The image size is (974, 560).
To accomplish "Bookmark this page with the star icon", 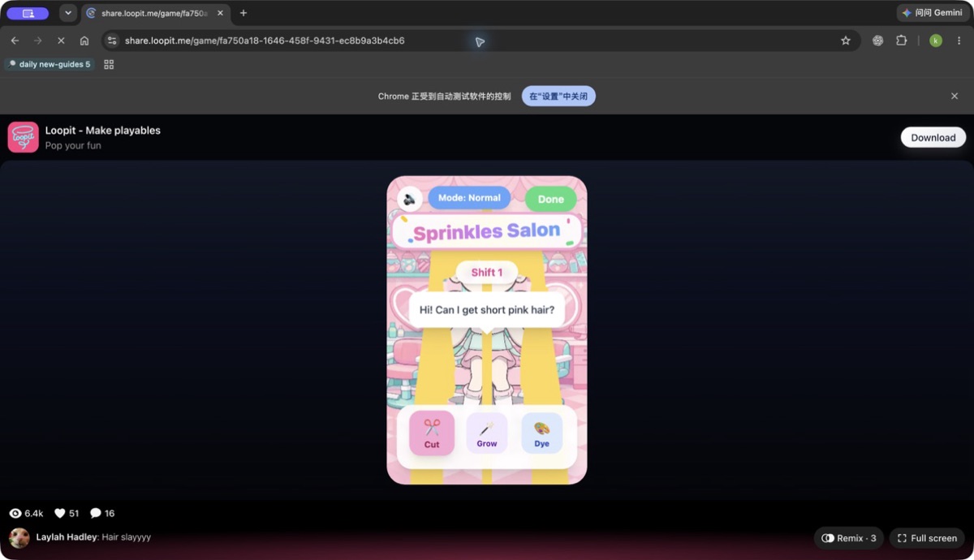I will tap(846, 41).
